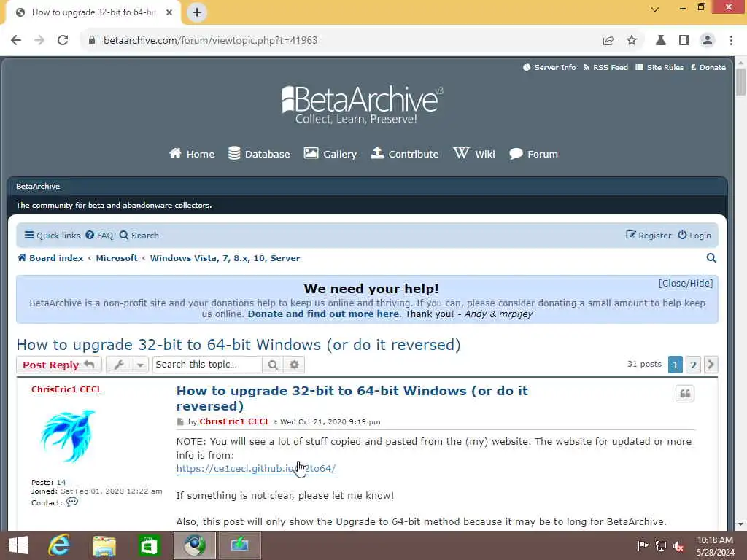Click the page vertical scrollbar thumb
The width and height of the screenshot is (747, 560).
pos(740,82)
